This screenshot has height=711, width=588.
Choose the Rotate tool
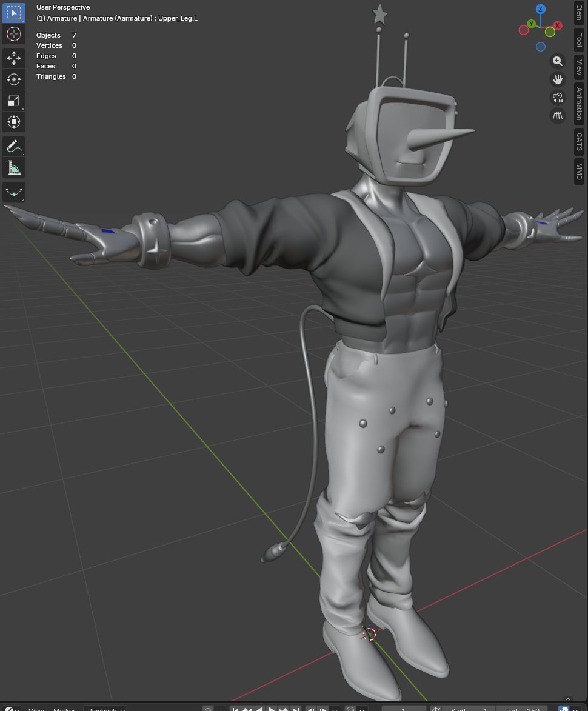[x=13, y=79]
